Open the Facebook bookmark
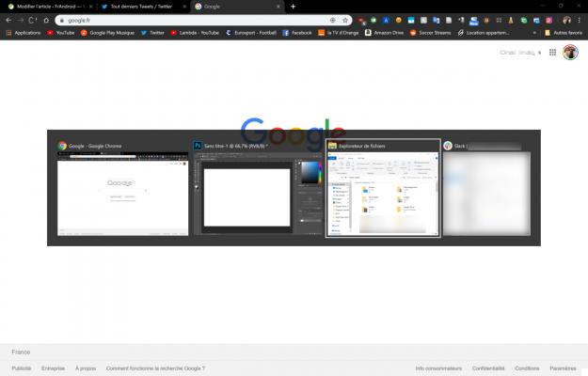The image size is (588, 376). 297,33
